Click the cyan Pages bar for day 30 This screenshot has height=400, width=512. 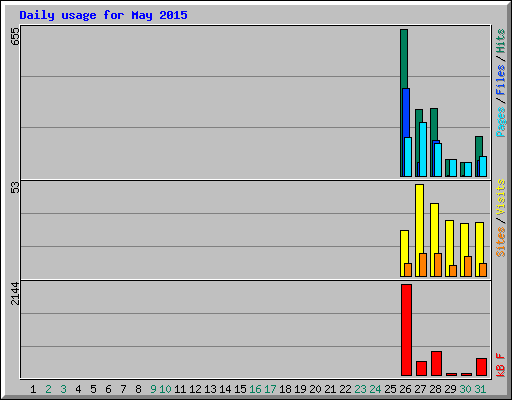pyautogui.click(x=468, y=170)
